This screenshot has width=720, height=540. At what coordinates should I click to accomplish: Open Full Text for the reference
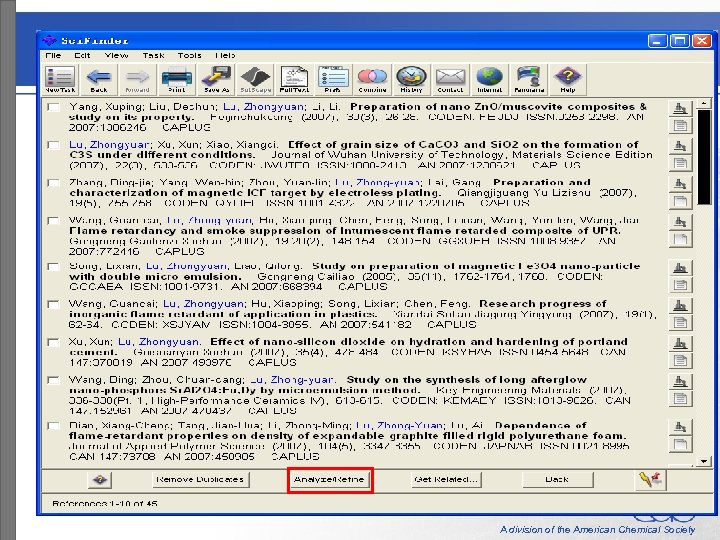(x=294, y=79)
